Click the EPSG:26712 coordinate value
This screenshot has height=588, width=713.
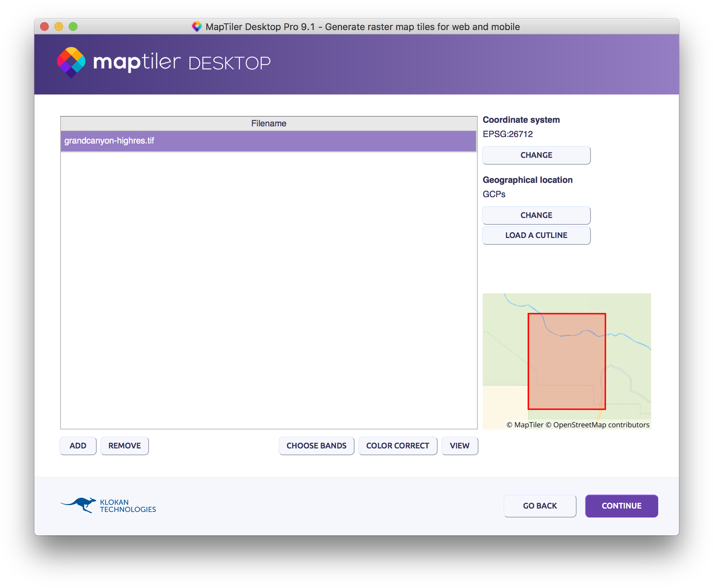(508, 134)
